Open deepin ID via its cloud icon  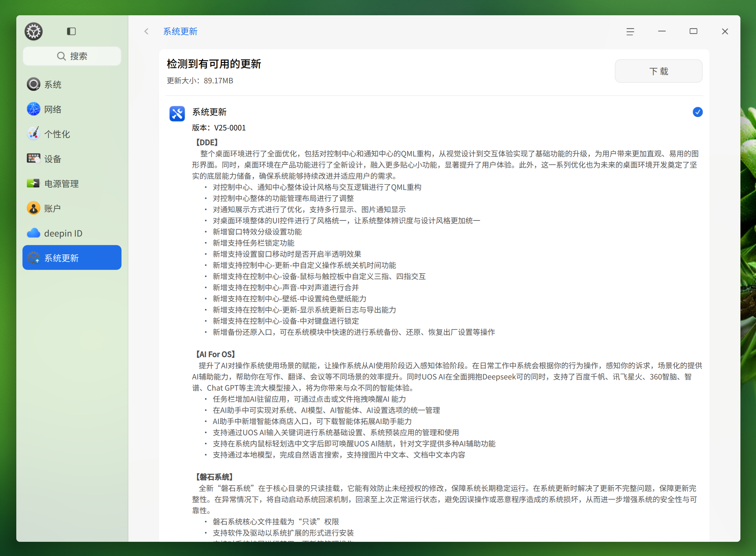pos(34,233)
